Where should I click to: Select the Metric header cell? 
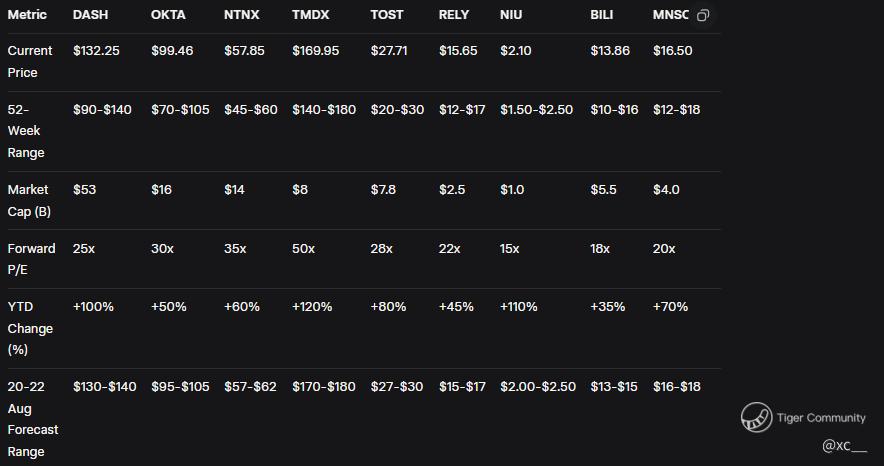point(27,15)
